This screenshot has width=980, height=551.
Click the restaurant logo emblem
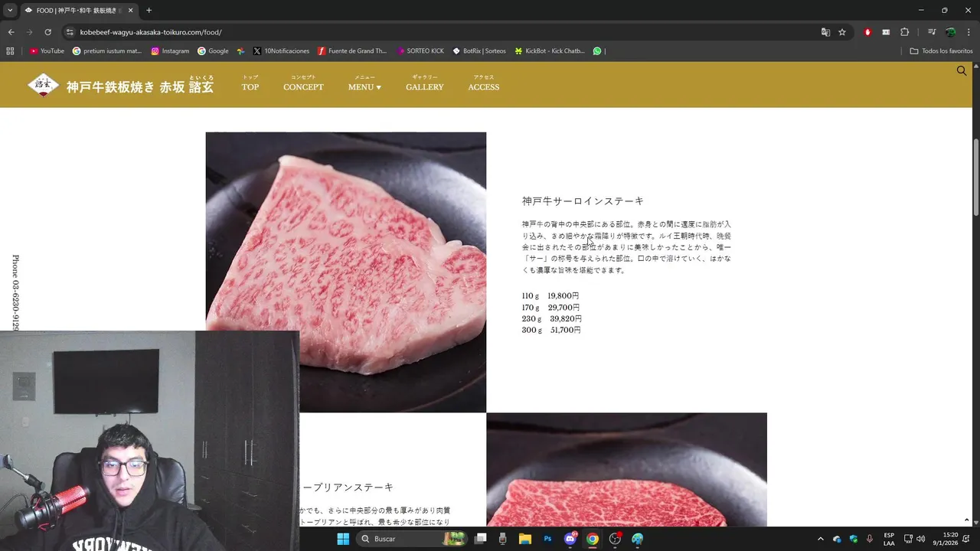43,86
